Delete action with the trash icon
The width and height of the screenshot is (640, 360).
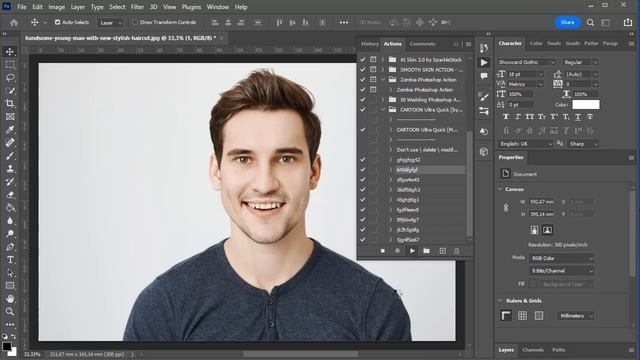coord(457,251)
